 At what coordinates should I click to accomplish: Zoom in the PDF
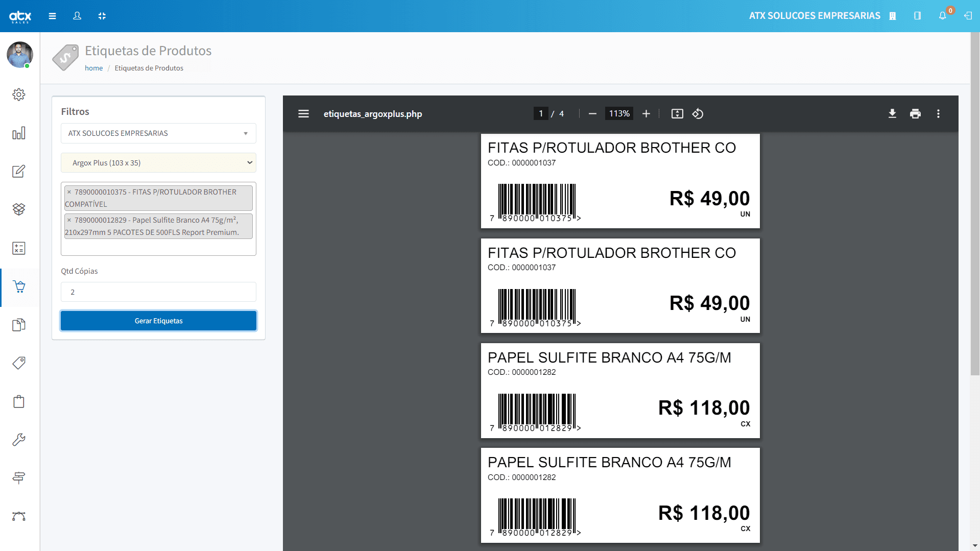pyautogui.click(x=646, y=114)
